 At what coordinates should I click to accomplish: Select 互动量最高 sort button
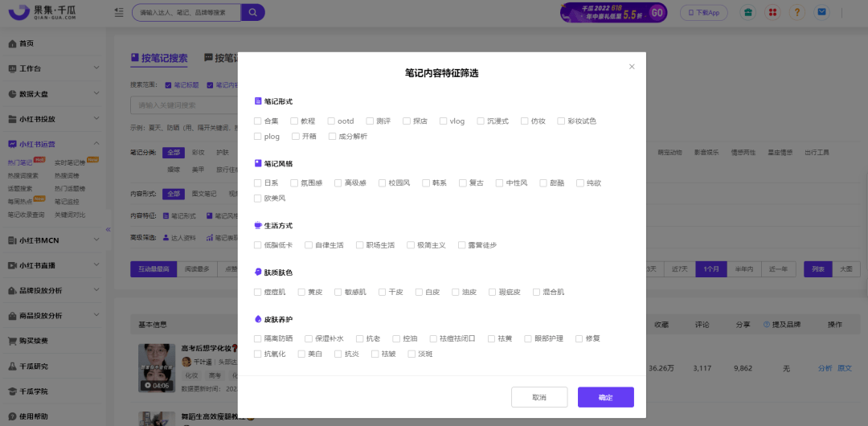154,269
